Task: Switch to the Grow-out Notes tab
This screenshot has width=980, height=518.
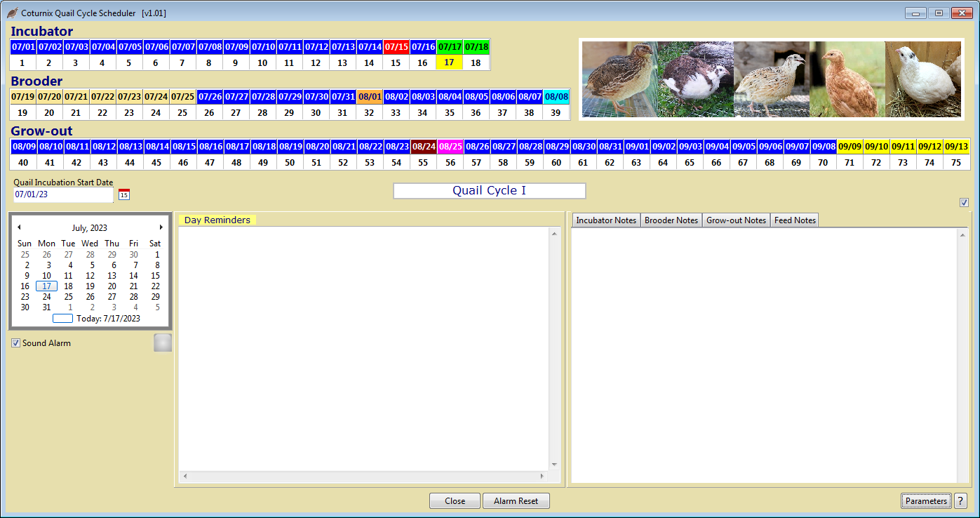Action: tap(736, 220)
